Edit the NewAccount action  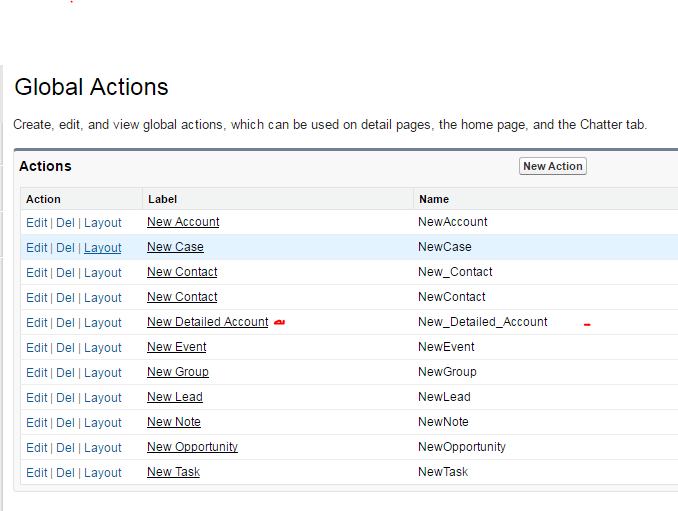pos(37,222)
